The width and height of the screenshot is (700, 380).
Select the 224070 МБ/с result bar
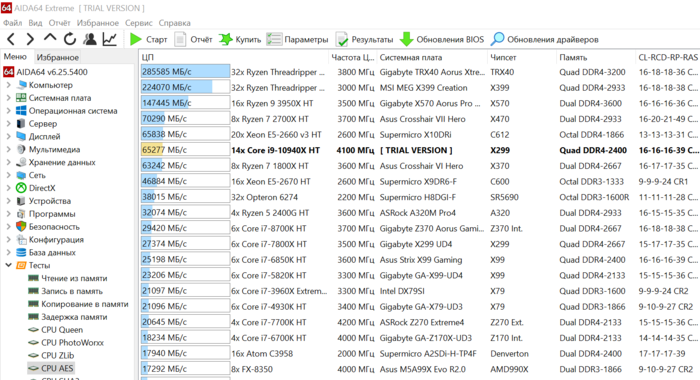[x=185, y=88]
